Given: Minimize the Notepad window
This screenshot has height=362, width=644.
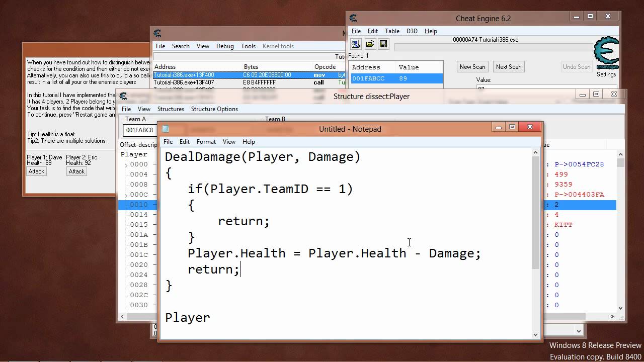Looking at the screenshot, I should [x=499, y=127].
